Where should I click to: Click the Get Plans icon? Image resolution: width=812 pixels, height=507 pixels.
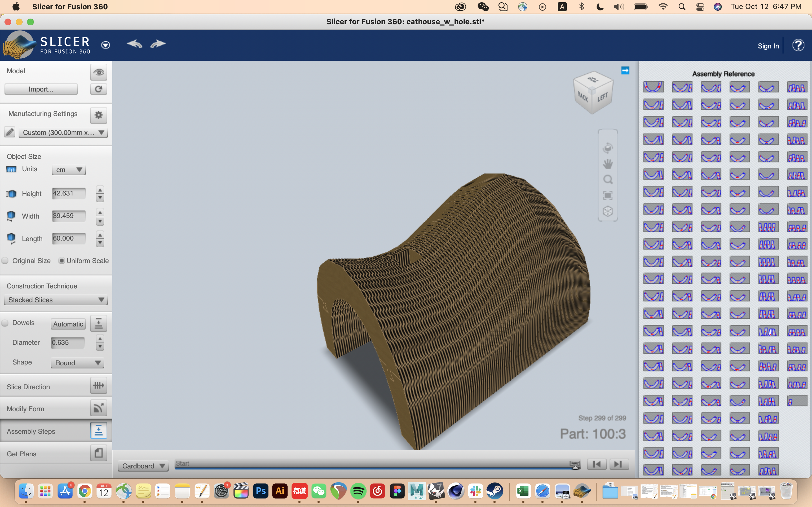coord(98,453)
